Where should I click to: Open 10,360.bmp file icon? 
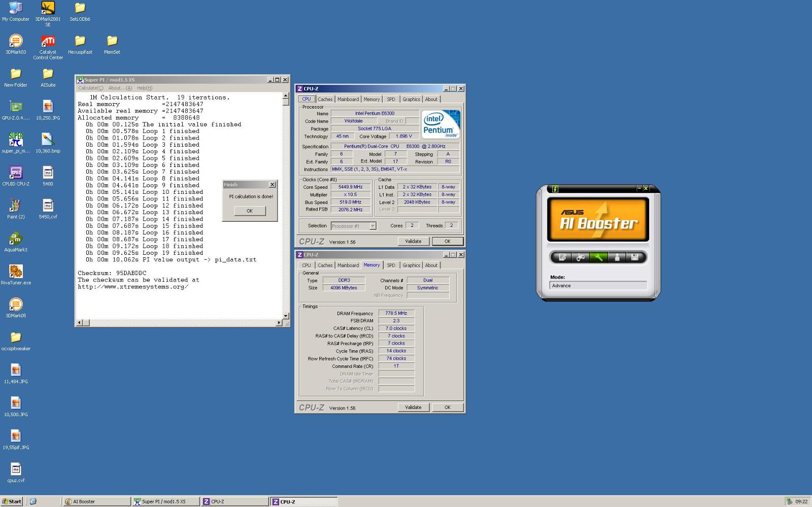point(48,143)
